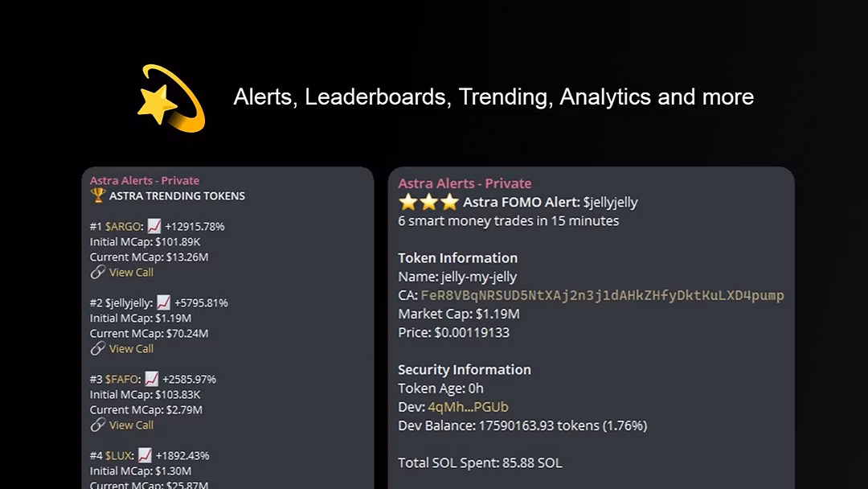Click "6 smart money trades in 15 minutes"
Viewport: 868px width, 489px height.
click(508, 221)
